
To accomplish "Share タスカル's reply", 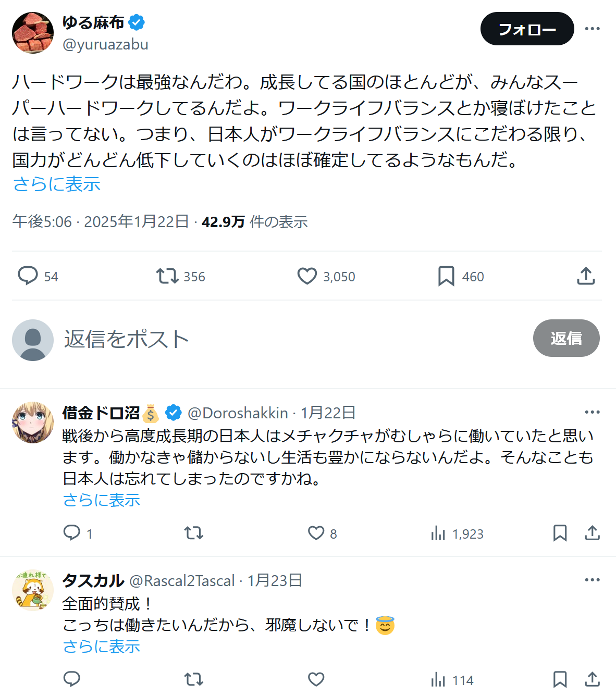I will click(x=592, y=679).
